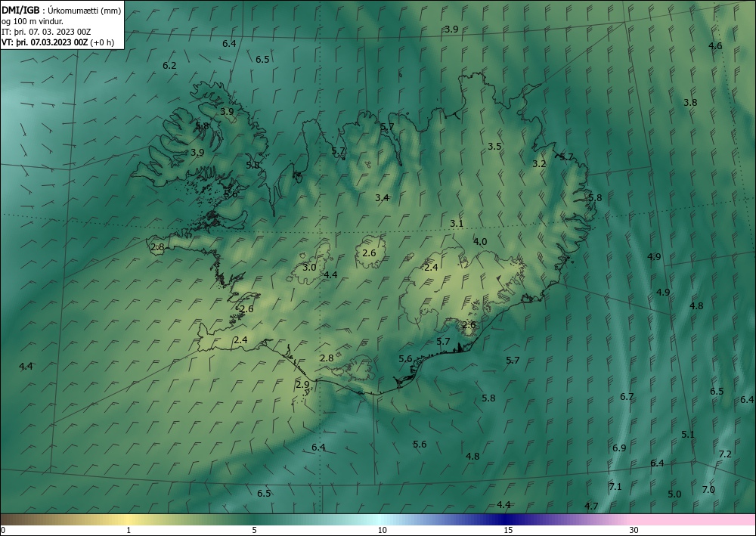Select the 3.4 value label
The width and height of the screenshot is (756, 536).
[x=382, y=197]
